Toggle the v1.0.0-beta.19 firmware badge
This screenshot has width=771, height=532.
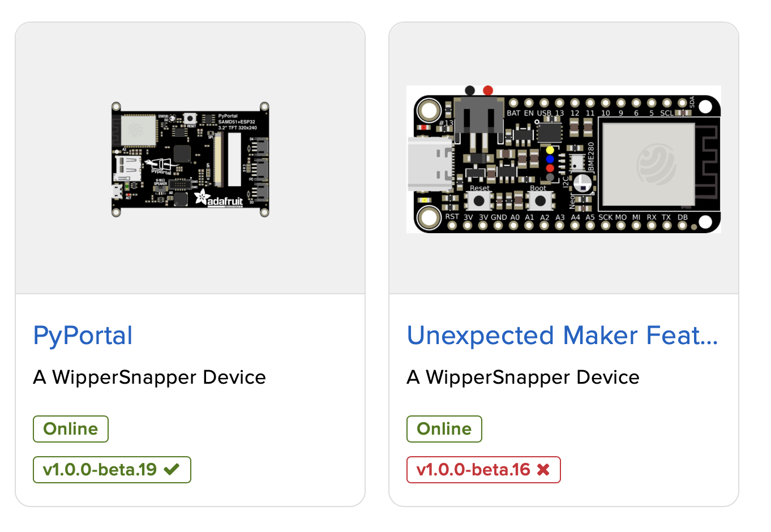click(x=112, y=469)
